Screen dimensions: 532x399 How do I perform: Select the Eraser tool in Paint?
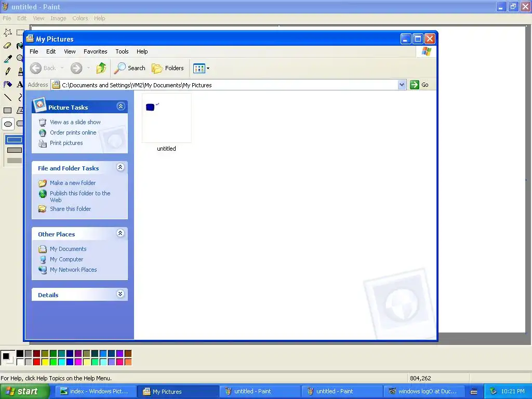point(8,46)
